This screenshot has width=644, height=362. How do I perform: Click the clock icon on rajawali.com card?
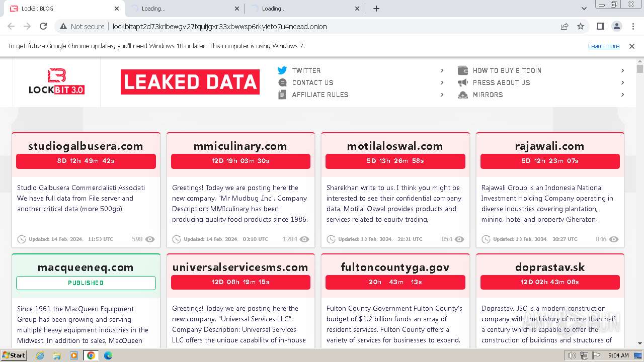(486, 239)
